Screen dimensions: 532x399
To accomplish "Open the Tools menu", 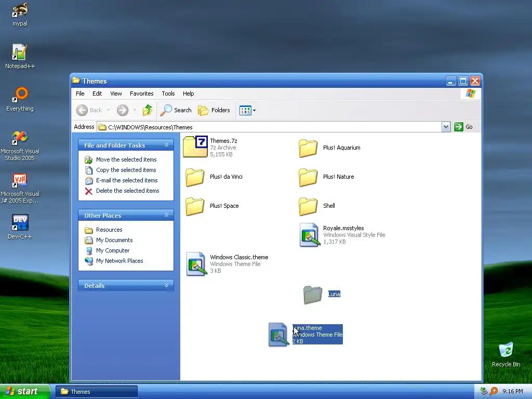I will 168,94.
